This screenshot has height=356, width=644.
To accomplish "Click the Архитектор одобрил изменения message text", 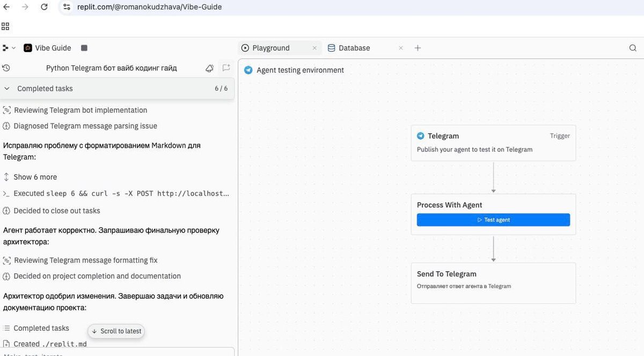I will pyautogui.click(x=113, y=302).
